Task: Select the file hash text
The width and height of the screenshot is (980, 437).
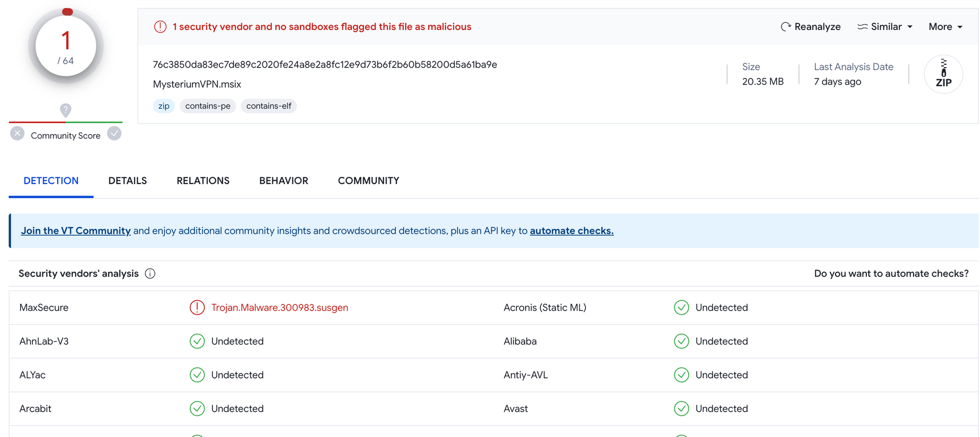Action: 325,65
